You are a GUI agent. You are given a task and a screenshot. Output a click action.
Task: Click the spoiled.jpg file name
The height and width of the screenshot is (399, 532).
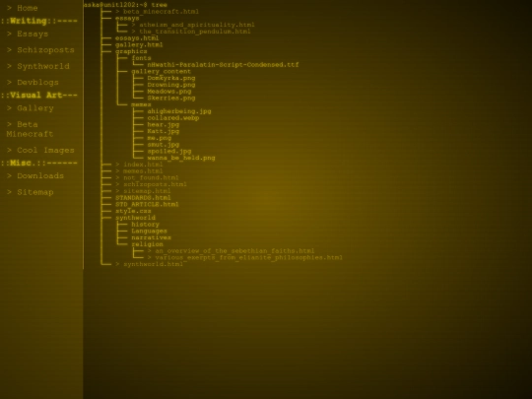[x=169, y=152]
